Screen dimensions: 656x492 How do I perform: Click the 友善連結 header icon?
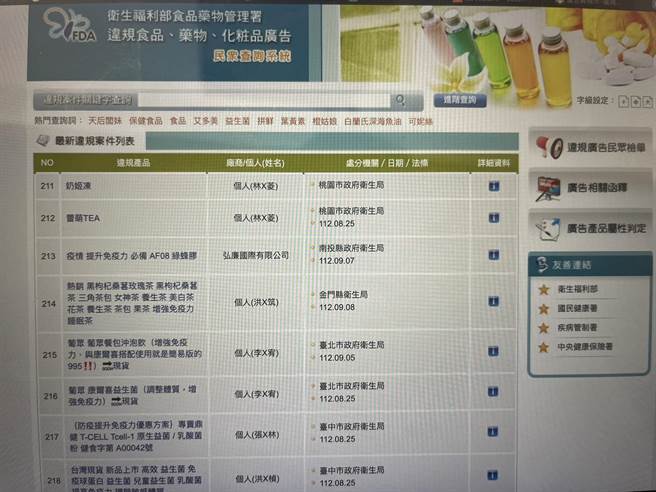tap(542, 264)
